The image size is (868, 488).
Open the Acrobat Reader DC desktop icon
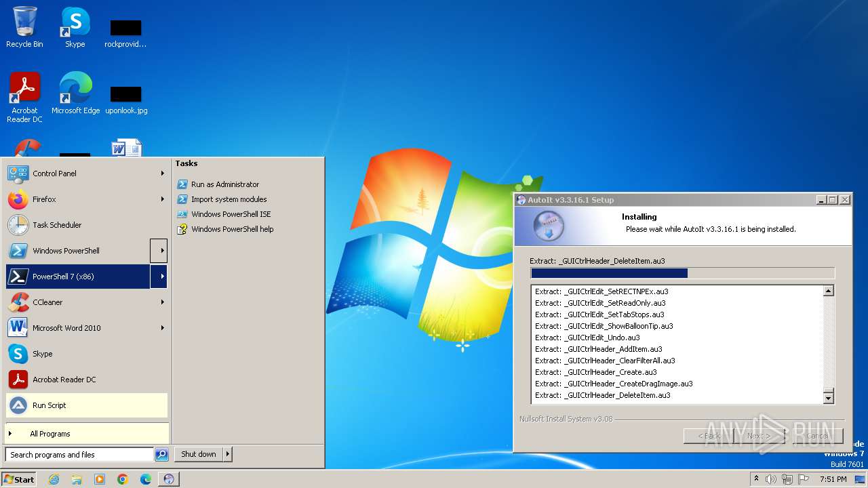tap(24, 98)
